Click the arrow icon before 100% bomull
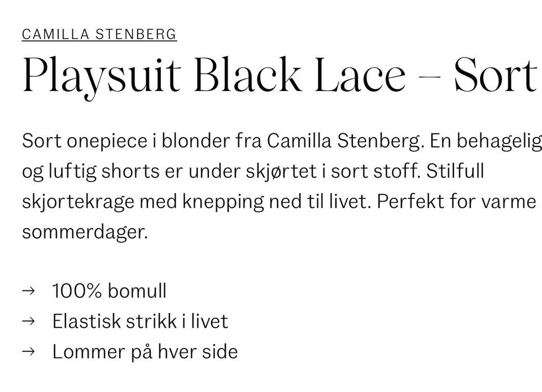The image size is (542, 392). [28, 291]
